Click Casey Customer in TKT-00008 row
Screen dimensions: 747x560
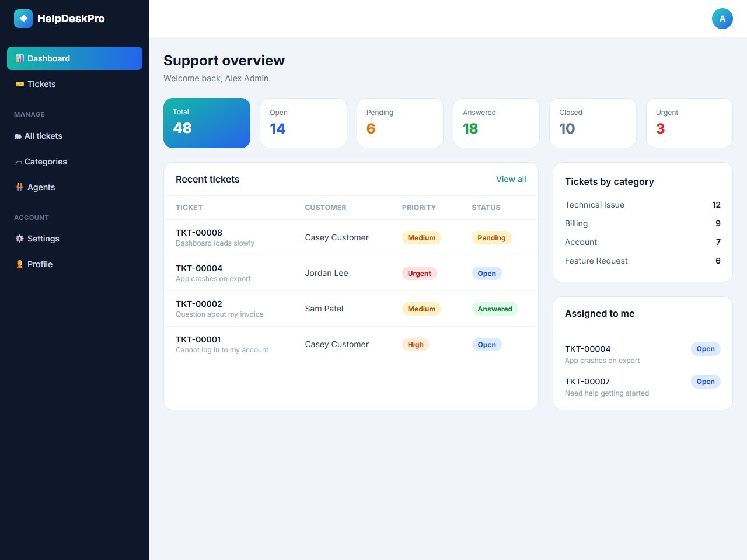click(x=337, y=237)
